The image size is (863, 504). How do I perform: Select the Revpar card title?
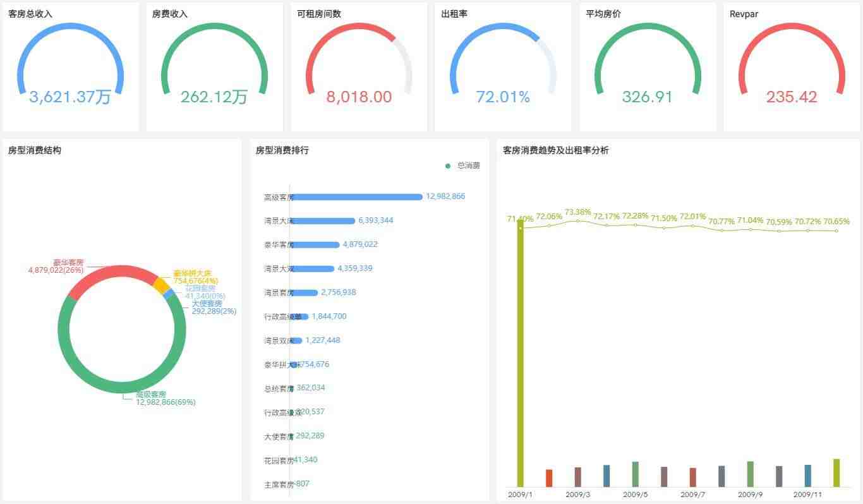[x=744, y=14]
